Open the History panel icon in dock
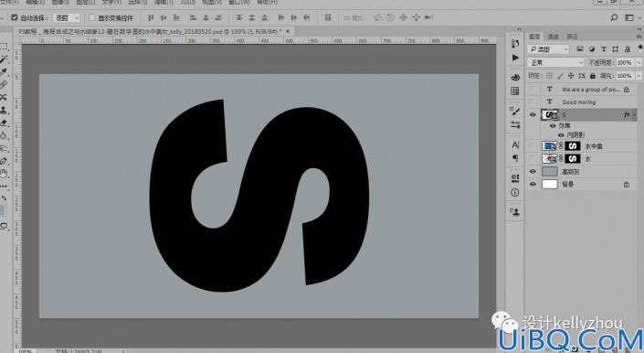Screen dimensions: 644x353 point(515,44)
